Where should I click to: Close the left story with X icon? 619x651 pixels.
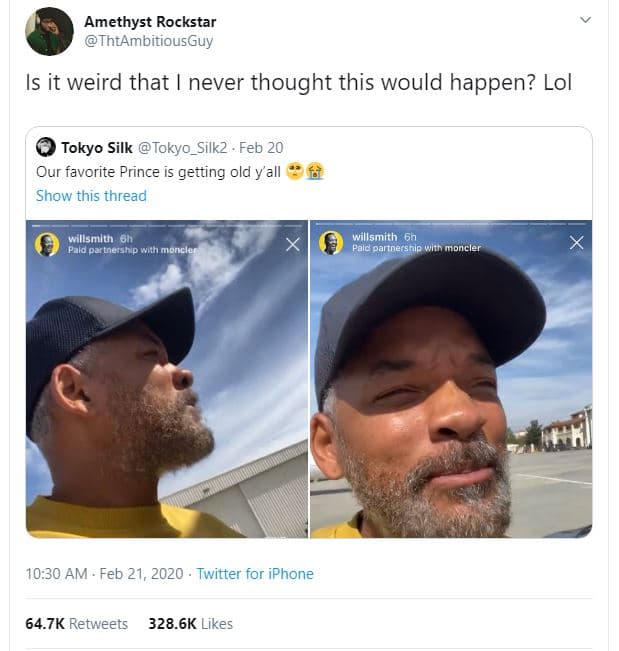click(292, 243)
